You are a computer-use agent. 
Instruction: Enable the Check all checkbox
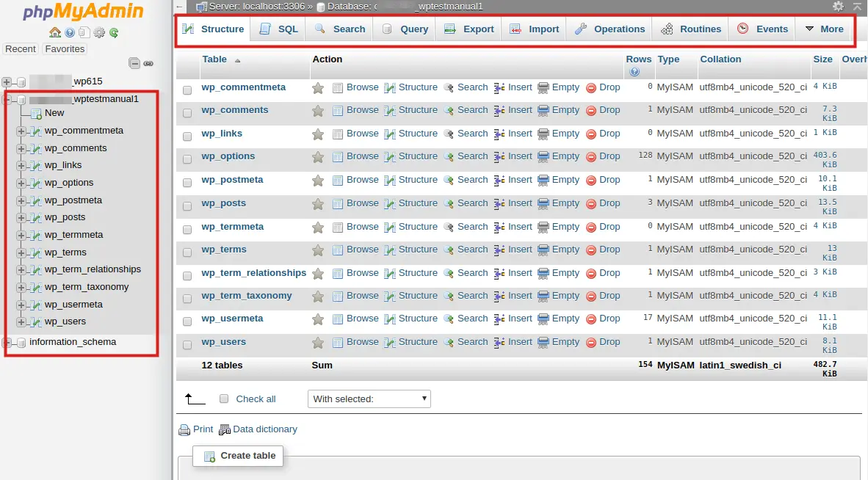click(223, 399)
